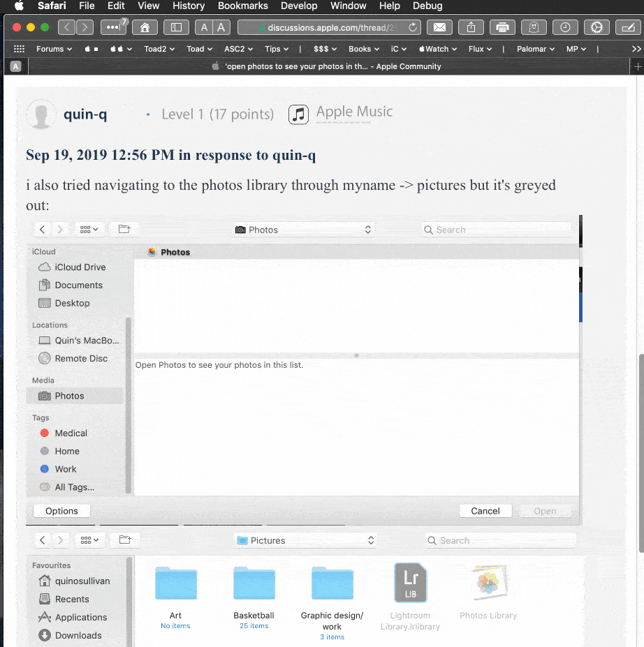Viewport: 644px width, 647px height.
Task: Click the pinned tab A icon
Action: pos(15,66)
